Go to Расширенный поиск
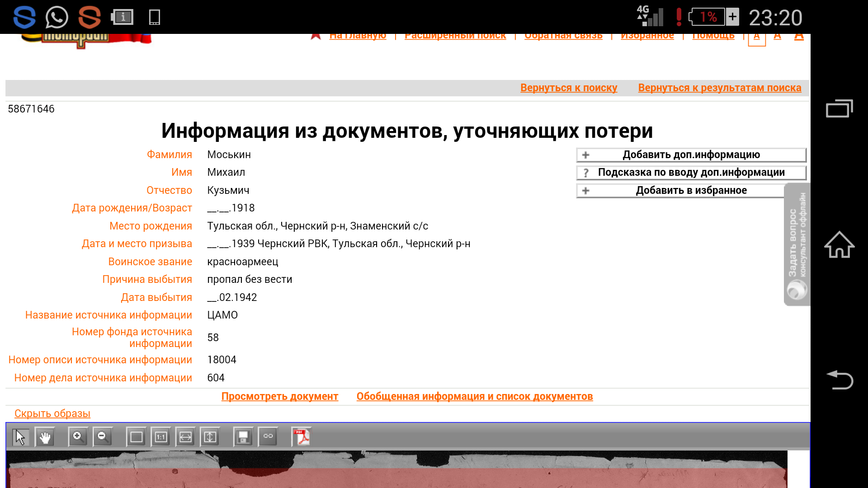The image size is (868, 488). point(455,36)
